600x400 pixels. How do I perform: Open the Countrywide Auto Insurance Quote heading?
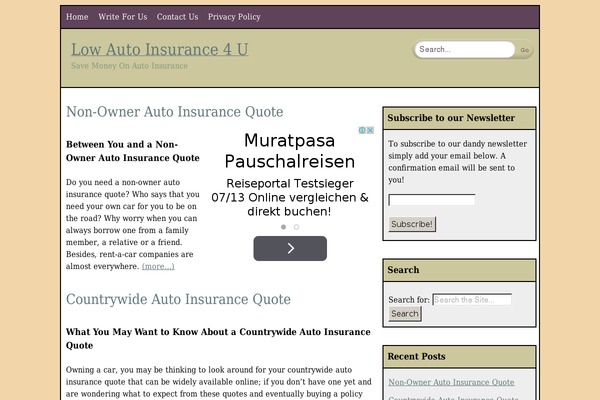(178, 299)
